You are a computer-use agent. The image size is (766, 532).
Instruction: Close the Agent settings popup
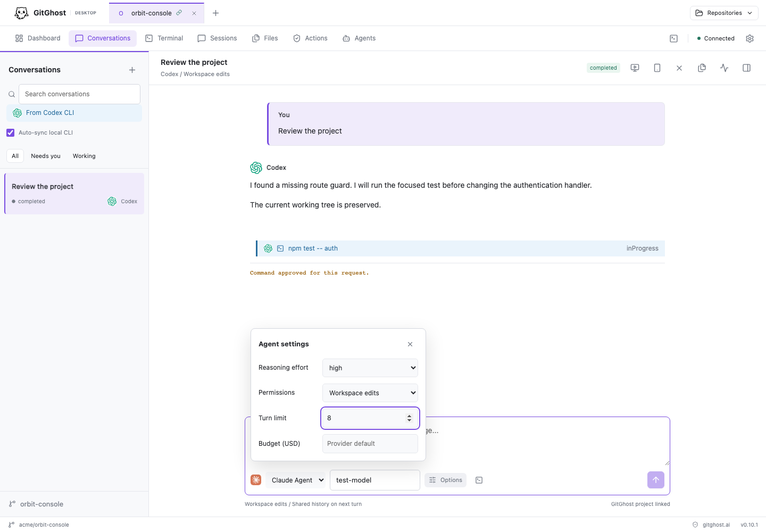pyautogui.click(x=410, y=344)
